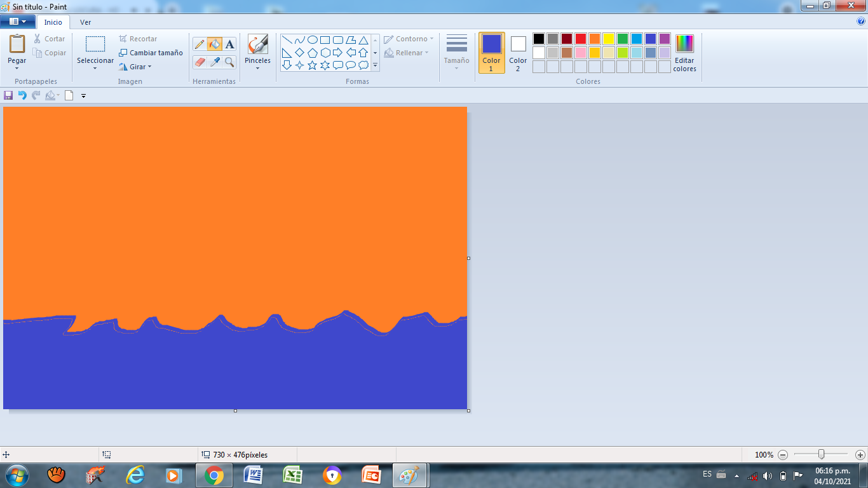This screenshot has width=868, height=488.
Task: Open the Girar rotate dropdown
Action: (135, 67)
